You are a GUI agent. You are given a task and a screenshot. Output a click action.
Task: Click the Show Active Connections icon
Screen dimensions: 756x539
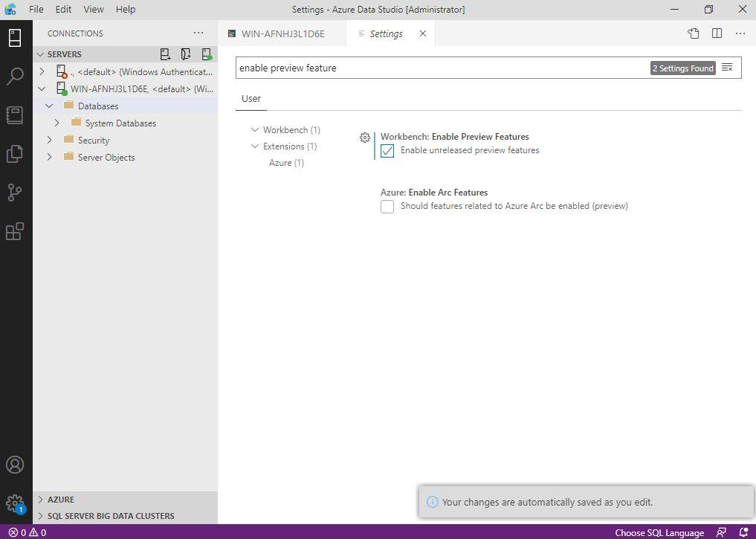[x=207, y=54]
